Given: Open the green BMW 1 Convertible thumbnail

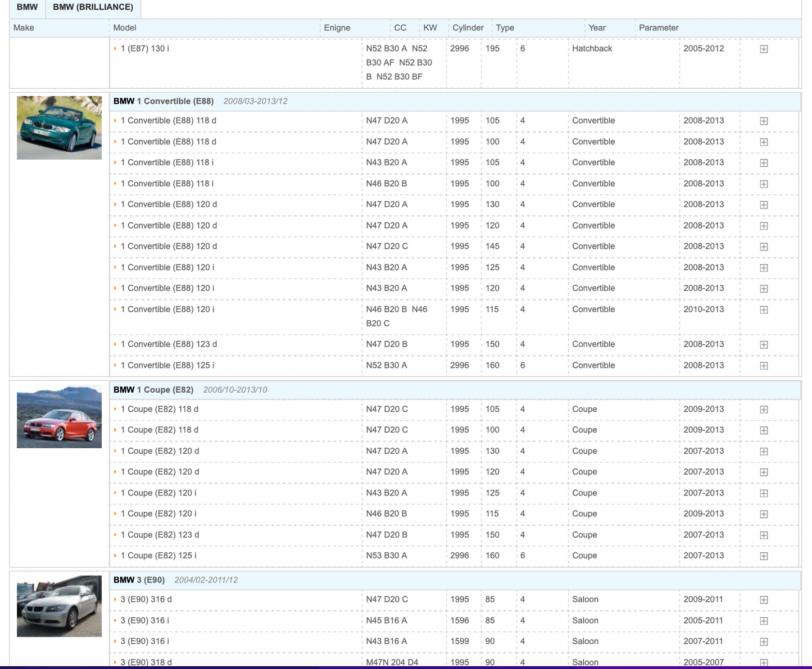Looking at the screenshot, I should 59,128.
